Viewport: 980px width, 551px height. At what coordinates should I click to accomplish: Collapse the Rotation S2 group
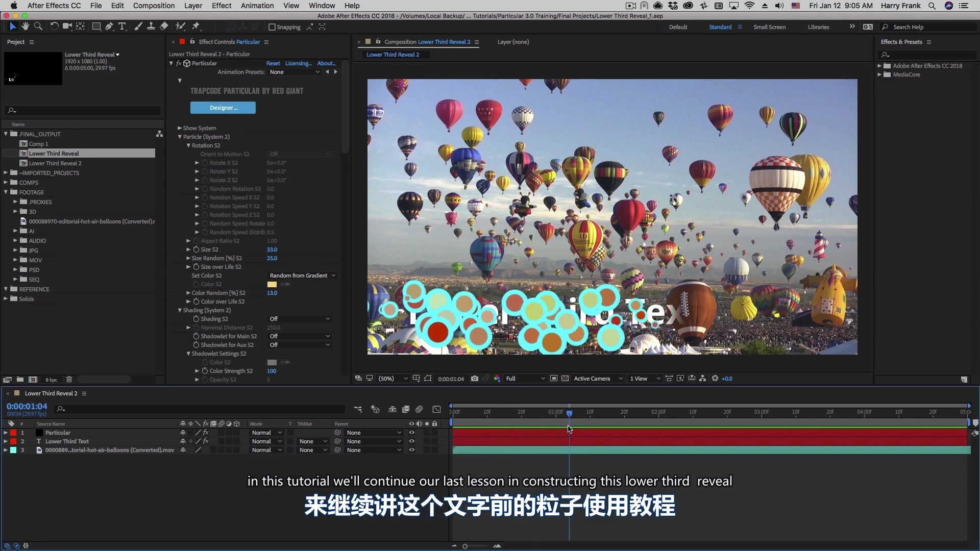tap(188, 145)
